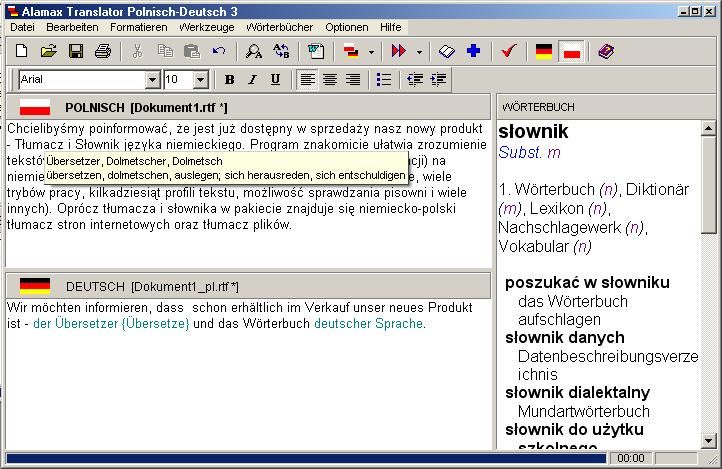Open the Optionen menu
Viewport: 722px width, 469px height.
(347, 27)
